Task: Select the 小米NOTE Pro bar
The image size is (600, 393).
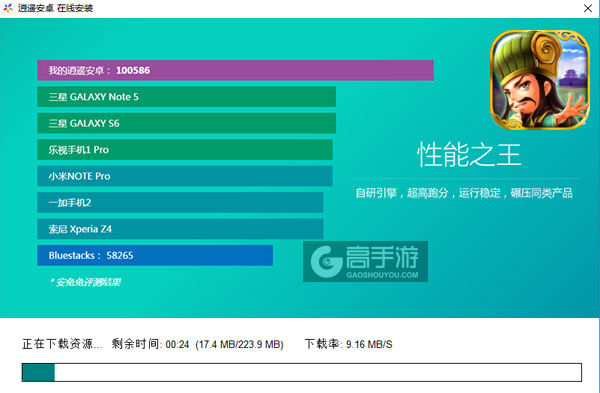Action: pyautogui.click(x=185, y=176)
